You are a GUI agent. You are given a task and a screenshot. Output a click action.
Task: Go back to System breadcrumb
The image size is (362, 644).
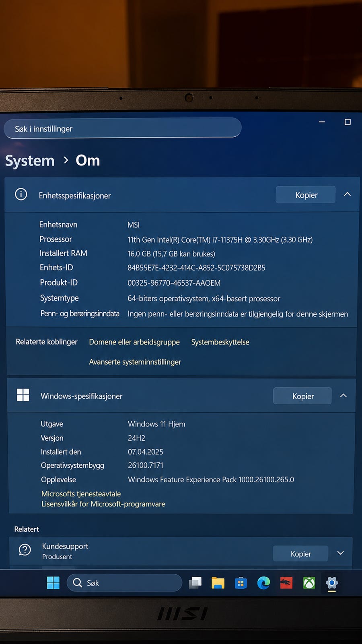pyautogui.click(x=30, y=161)
